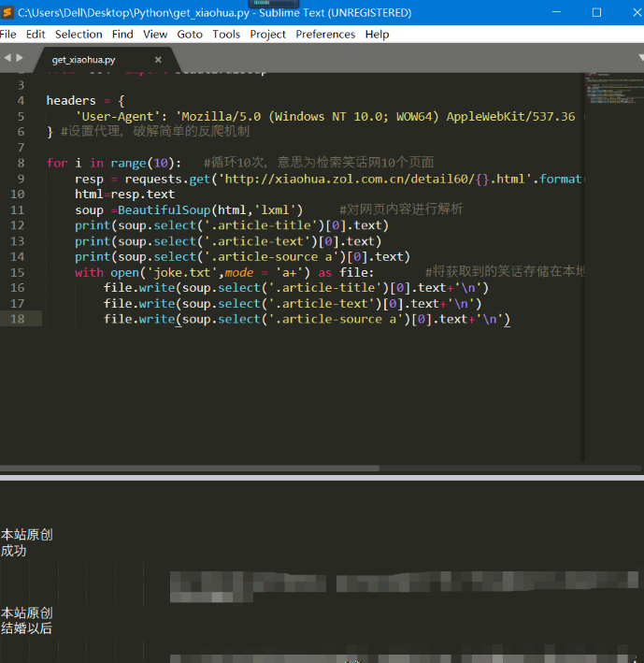Screen dimensions: 644x663
Task: Open the Project menu
Action: pos(268,35)
